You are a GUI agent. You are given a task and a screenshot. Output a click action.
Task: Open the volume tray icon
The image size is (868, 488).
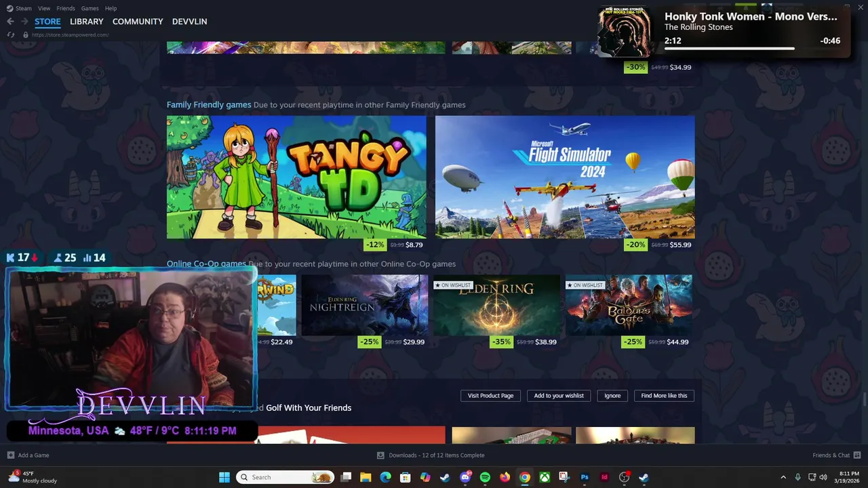tap(823, 477)
